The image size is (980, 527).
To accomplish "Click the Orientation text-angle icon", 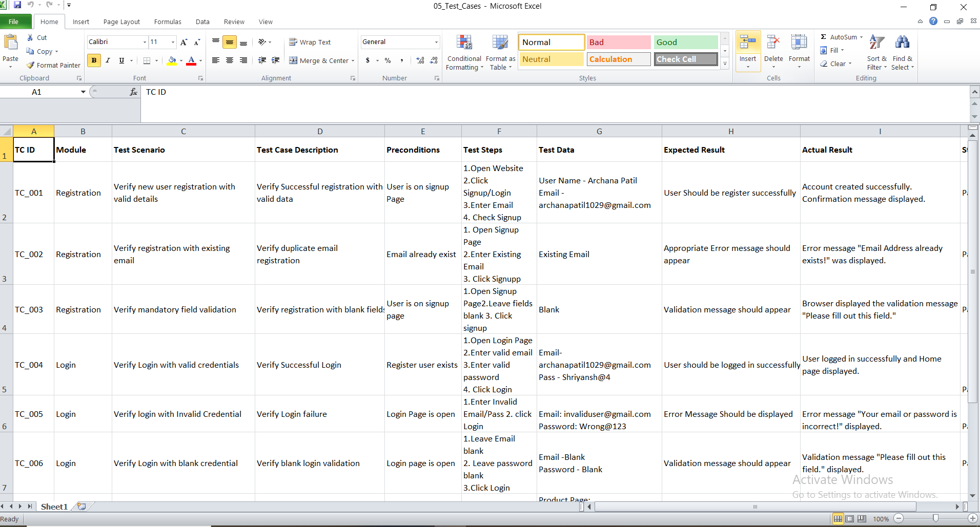I will pos(262,42).
